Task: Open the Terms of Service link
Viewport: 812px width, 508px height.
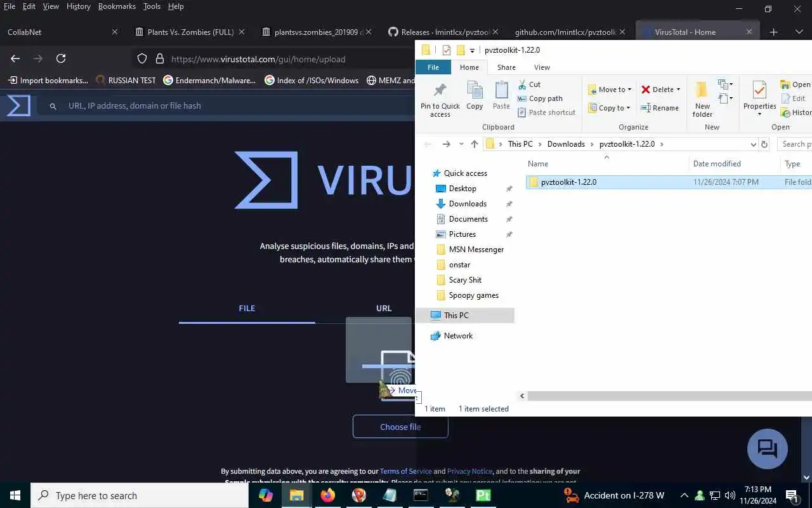Action: point(406,471)
